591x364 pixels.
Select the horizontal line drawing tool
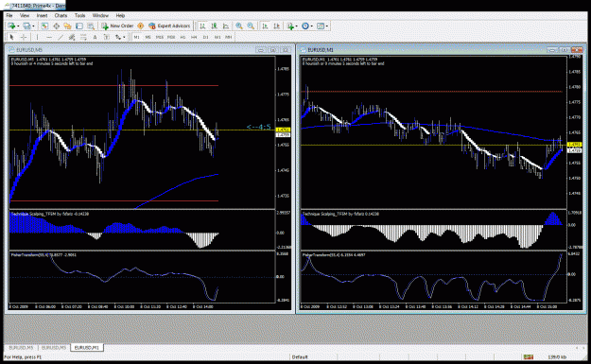pyautogui.click(x=48, y=37)
